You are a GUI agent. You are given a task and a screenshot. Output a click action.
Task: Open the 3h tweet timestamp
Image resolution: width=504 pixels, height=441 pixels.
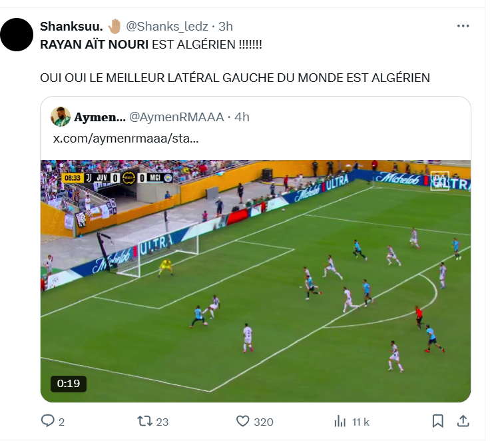(x=226, y=27)
